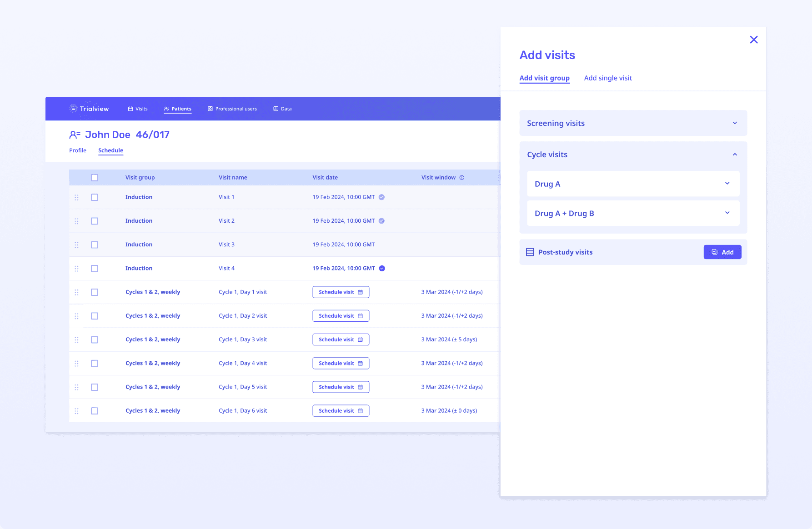812x529 pixels.
Task: Click drag handle for Cycle 1, Day 4 visit
Action: (76, 363)
